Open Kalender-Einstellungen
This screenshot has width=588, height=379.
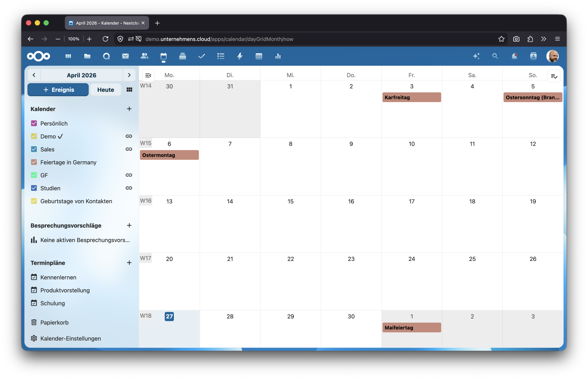(71, 338)
